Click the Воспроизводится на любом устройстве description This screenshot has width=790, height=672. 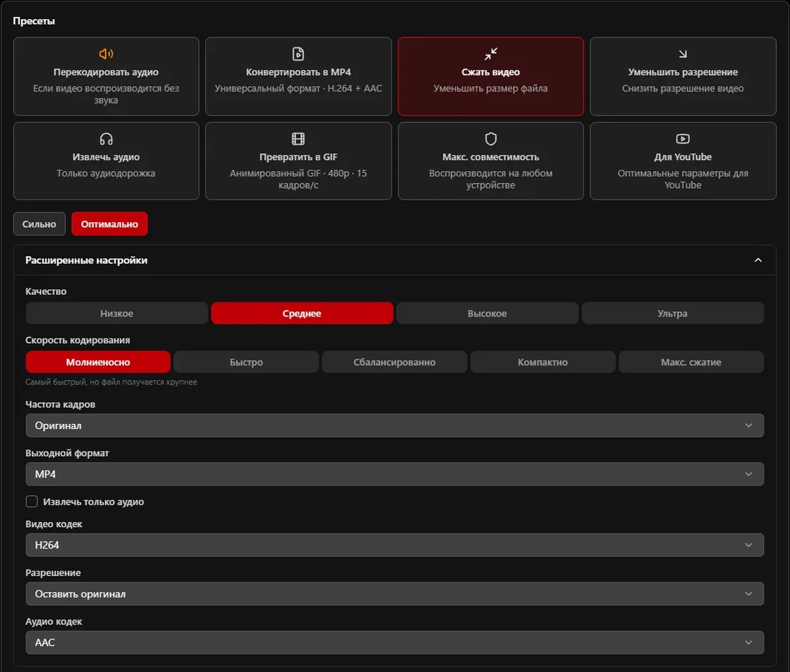pos(490,179)
